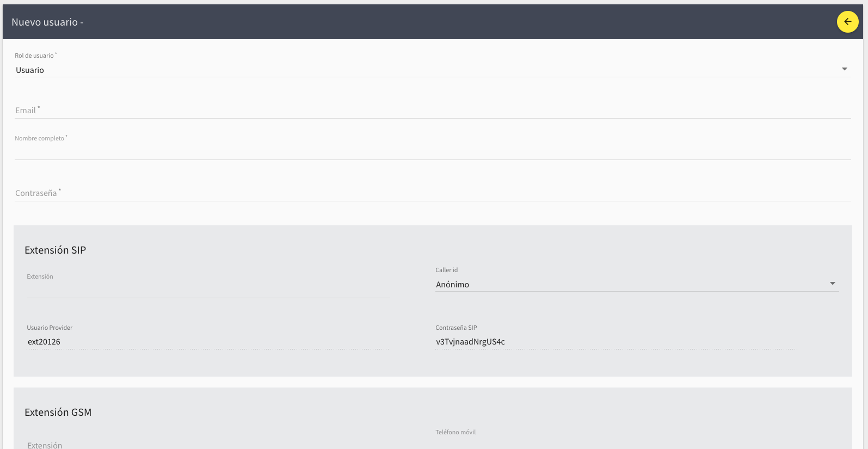Click the yellow back arrow button
The image size is (868, 449).
(847, 22)
